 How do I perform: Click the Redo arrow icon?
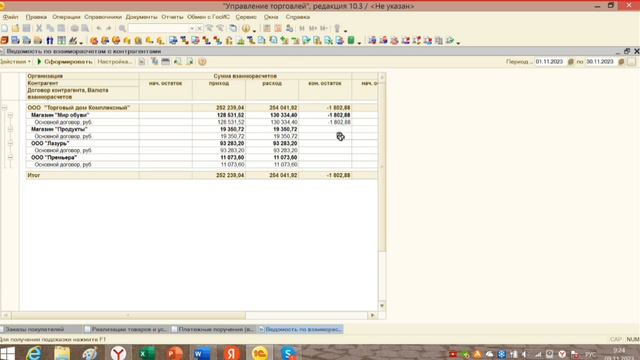109,28
